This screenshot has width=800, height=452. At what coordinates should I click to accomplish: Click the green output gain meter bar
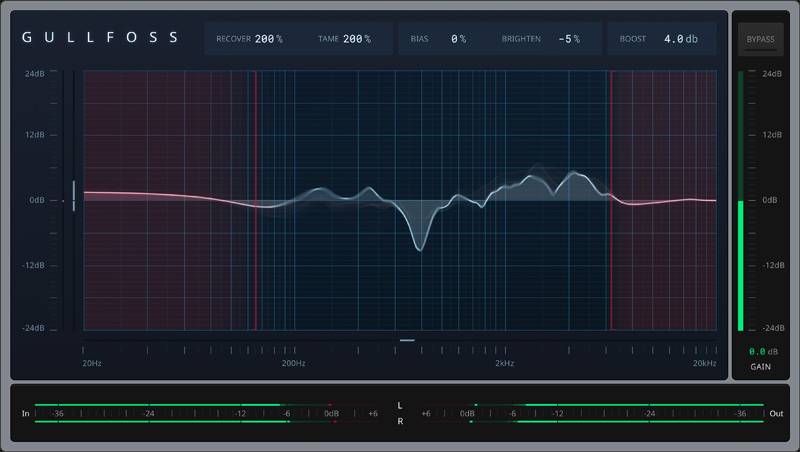click(x=741, y=265)
